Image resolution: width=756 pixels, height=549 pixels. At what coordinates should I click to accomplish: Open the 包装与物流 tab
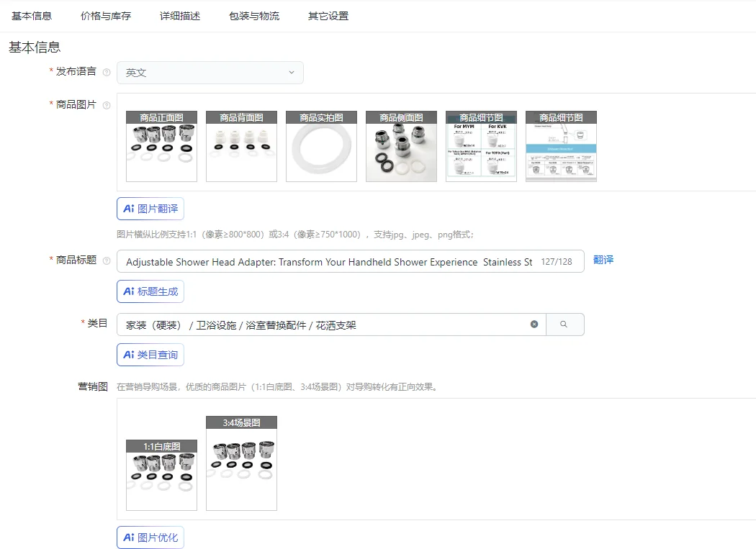(254, 16)
